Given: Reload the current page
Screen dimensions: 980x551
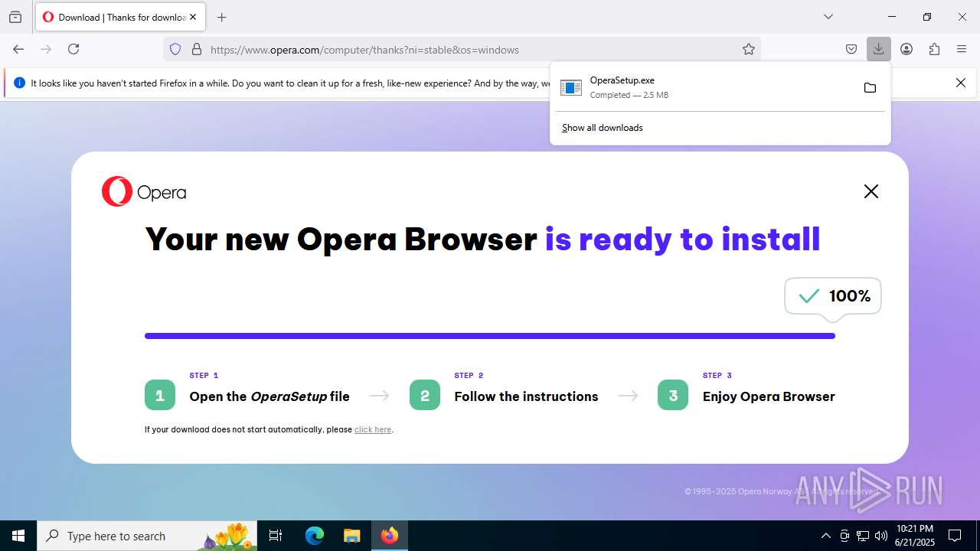Looking at the screenshot, I should pyautogui.click(x=73, y=49).
